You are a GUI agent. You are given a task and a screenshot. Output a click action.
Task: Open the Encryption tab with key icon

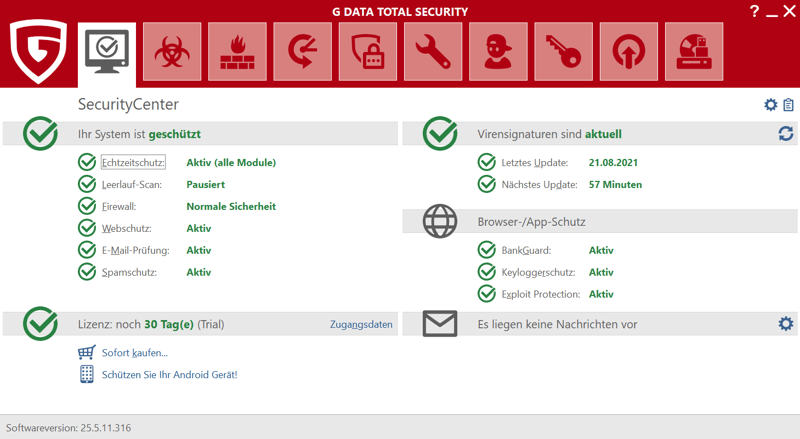click(562, 51)
